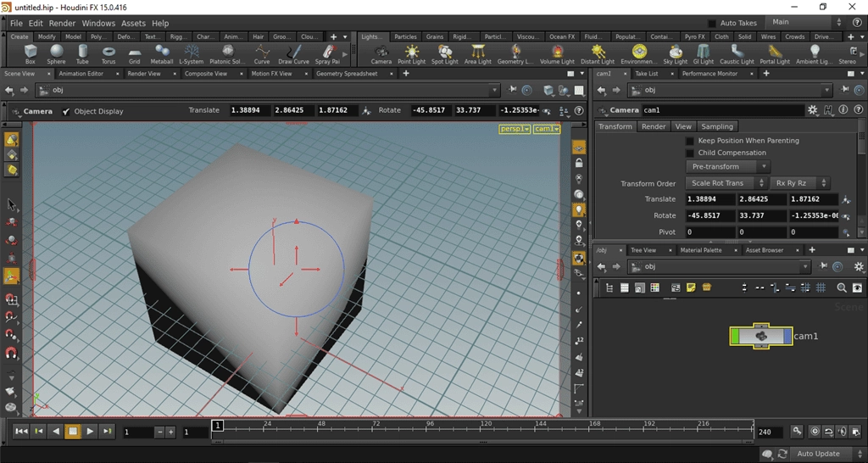Add an Area Light
The image size is (868, 463).
click(x=478, y=54)
